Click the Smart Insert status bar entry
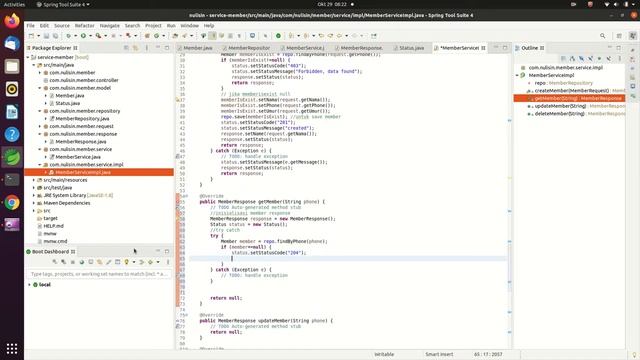640x360 pixels. pos(439,354)
